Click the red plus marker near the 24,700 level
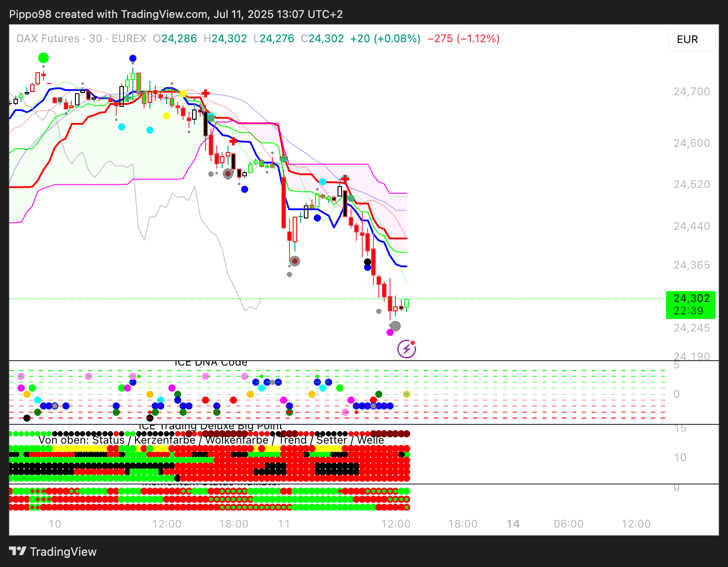This screenshot has width=728, height=567. coord(206,93)
